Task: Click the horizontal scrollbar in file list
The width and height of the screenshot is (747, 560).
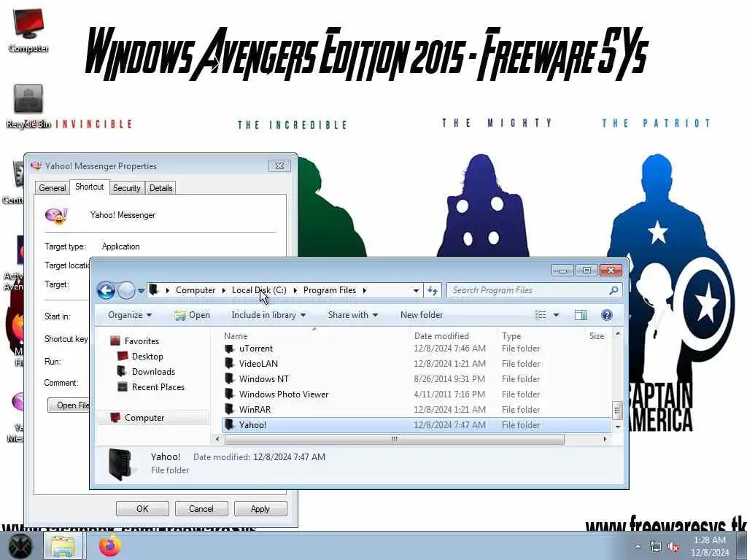Action: [x=393, y=439]
